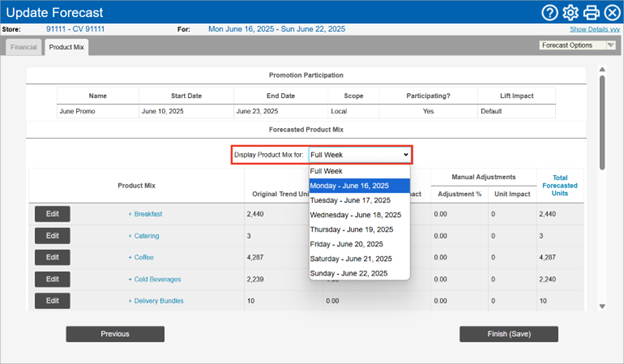Choose Full Week option in list
Viewport: 624px width, 364px height.
(x=359, y=171)
